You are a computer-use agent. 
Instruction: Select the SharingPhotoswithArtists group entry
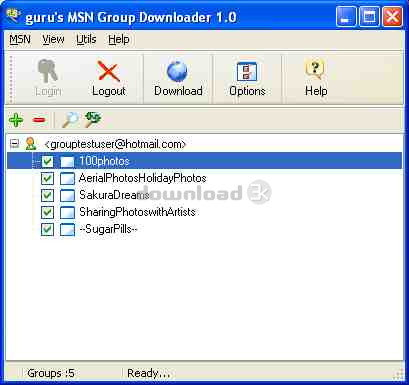pyautogui.click(x=137, y=212)
